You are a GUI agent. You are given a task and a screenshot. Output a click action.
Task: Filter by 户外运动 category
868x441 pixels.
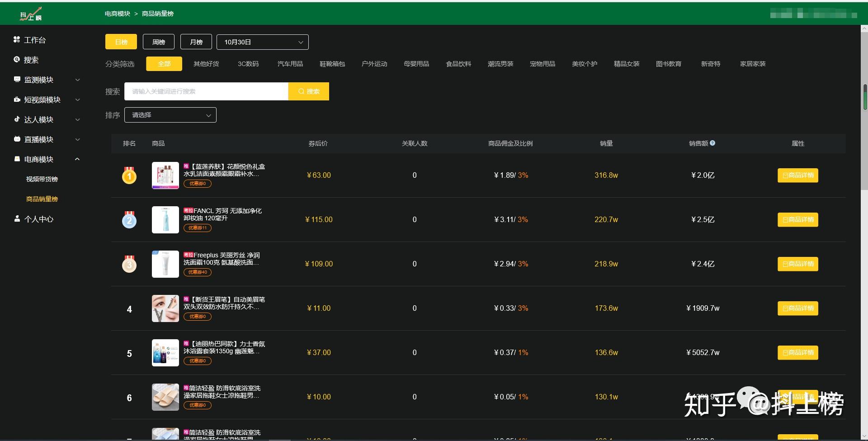click(374, 64)
